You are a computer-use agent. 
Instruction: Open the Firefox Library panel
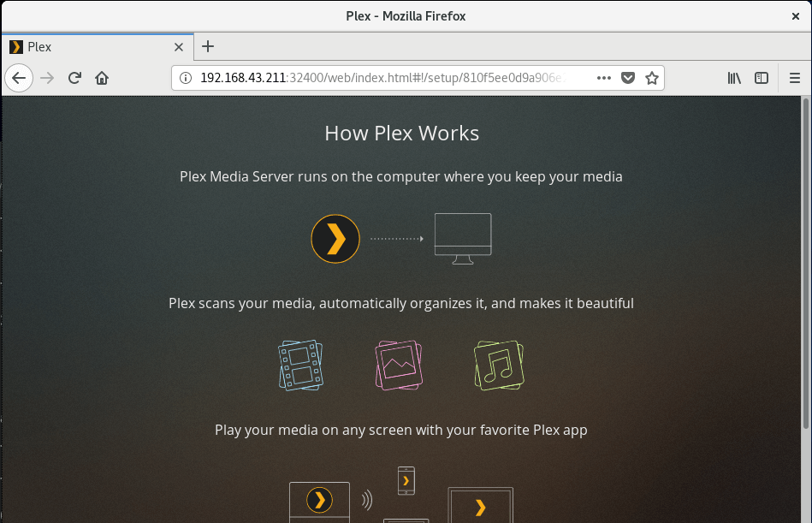click(734, 78)
